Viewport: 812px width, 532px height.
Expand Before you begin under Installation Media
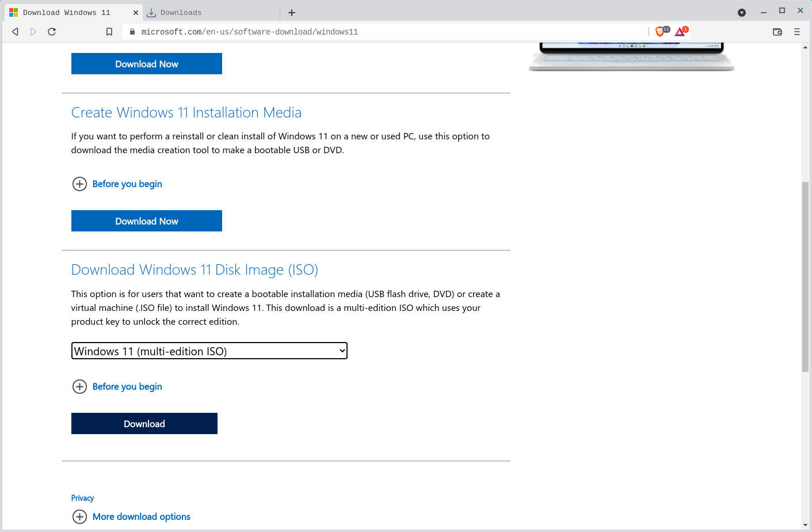coord(127,184)
